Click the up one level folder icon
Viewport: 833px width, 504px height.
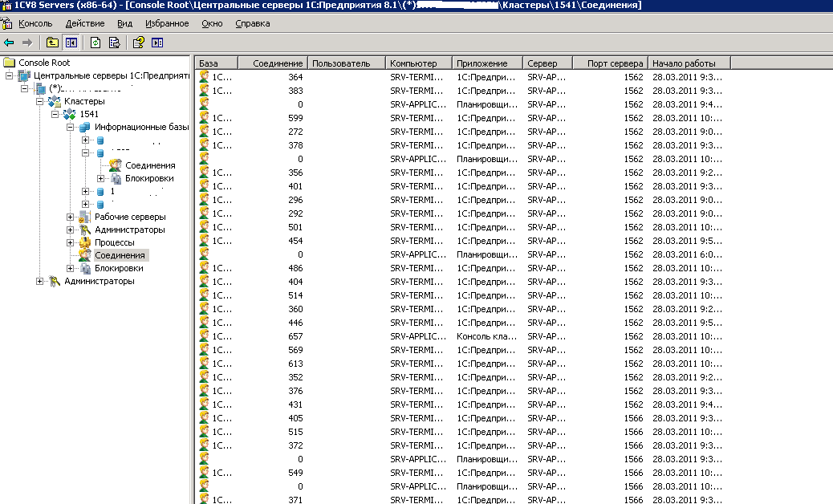[x=52, y=43]
